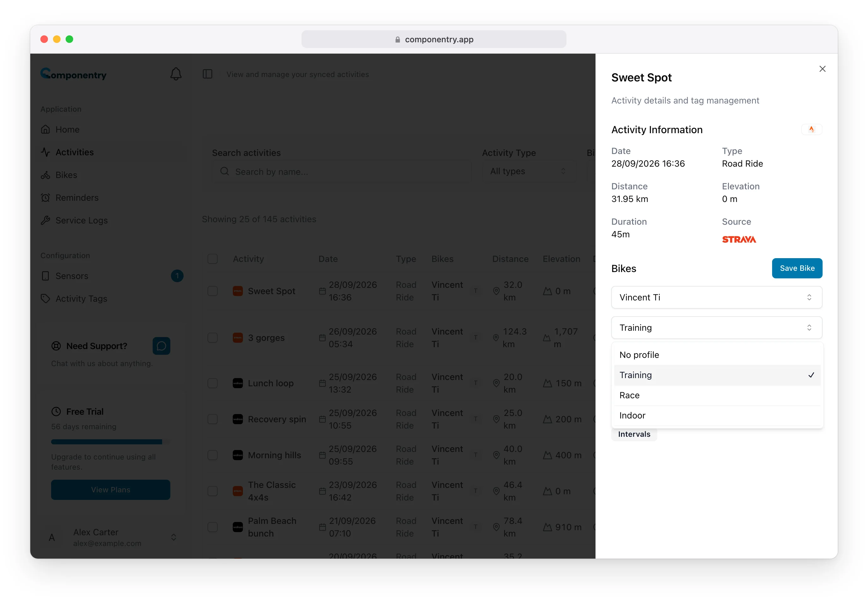Check the Sweet Spot row checkbox

[212, 291]
